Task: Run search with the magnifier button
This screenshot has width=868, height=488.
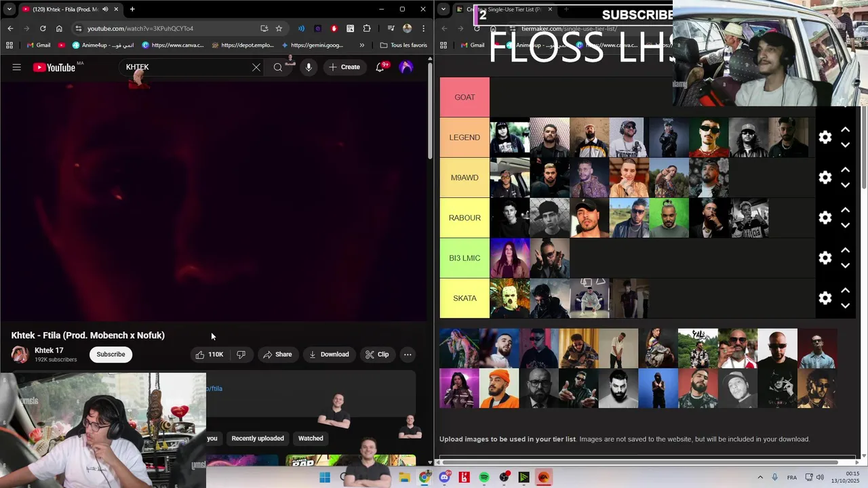Action: (x=278, y=67)
